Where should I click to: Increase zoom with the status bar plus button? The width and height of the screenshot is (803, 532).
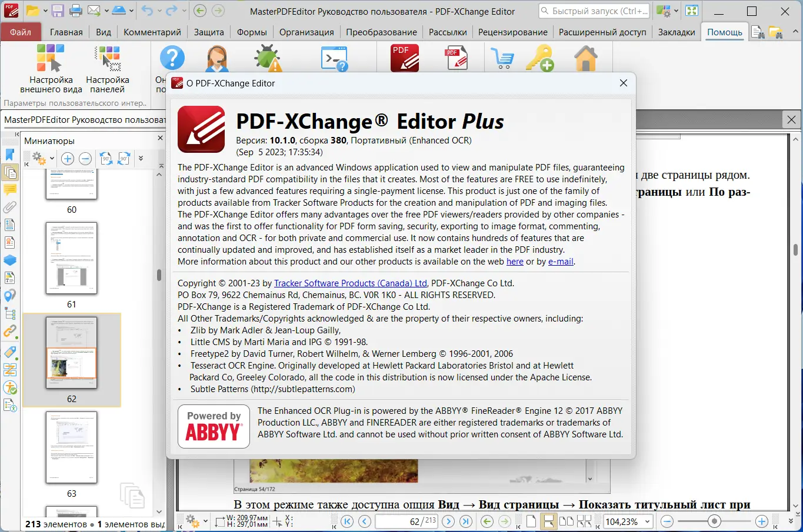coord(762,521)
